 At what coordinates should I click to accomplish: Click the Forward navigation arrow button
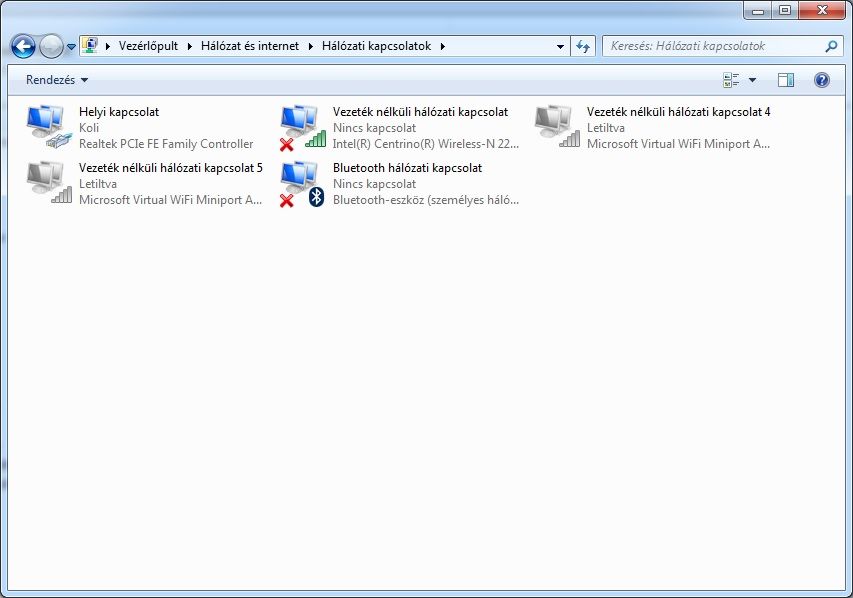(x=52, y=46)
